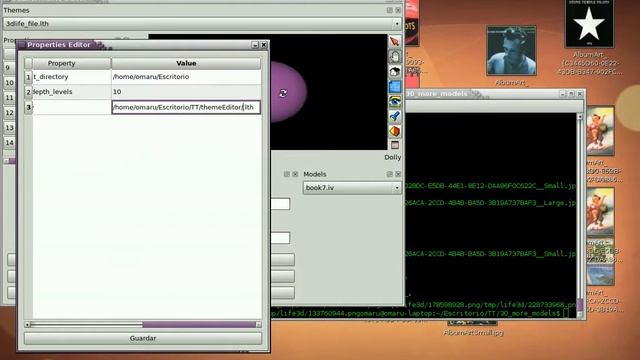Minimize the Properties Editor window
Viewport: 640px width, 360px height.
pos(256,45)
